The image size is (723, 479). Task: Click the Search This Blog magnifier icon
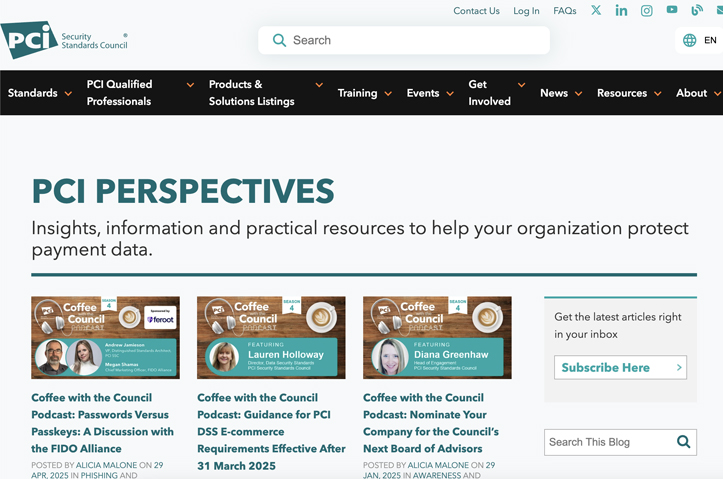pyautogui.click(x=683, y=442)
